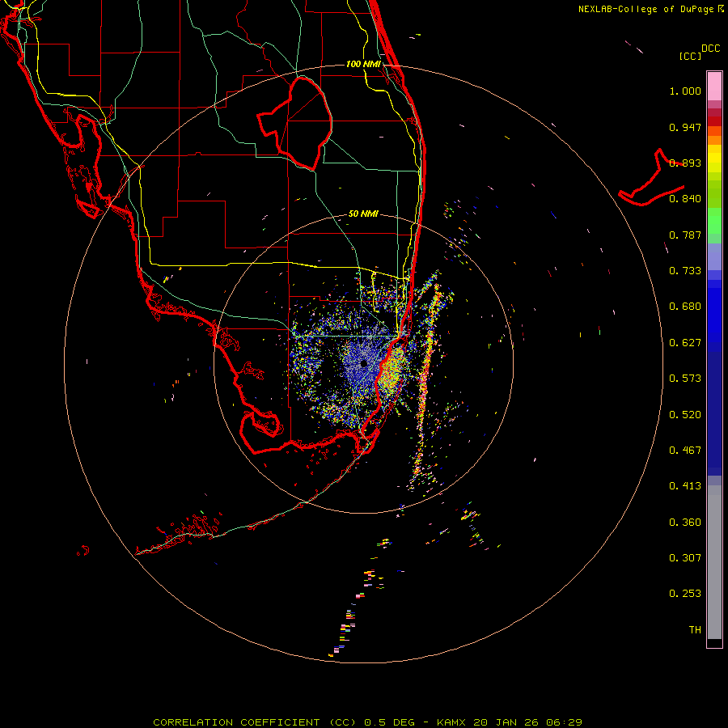This screenshot has width=728, height=728.
Task: Click the 50 NMI range ring label
Action: (x=363, y=214)
